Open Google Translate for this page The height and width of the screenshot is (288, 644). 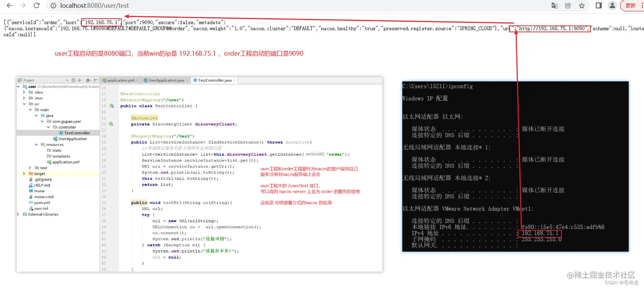[x=555, y=6]
